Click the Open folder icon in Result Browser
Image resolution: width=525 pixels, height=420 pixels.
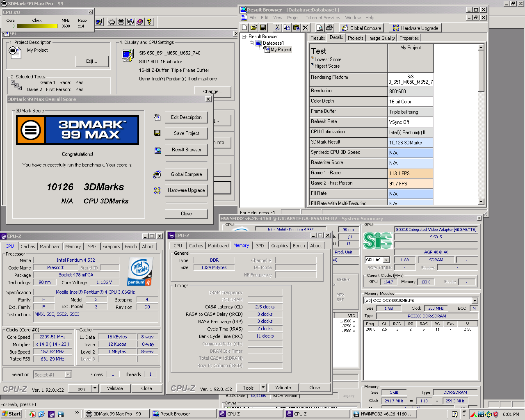(x=253, y=28)
